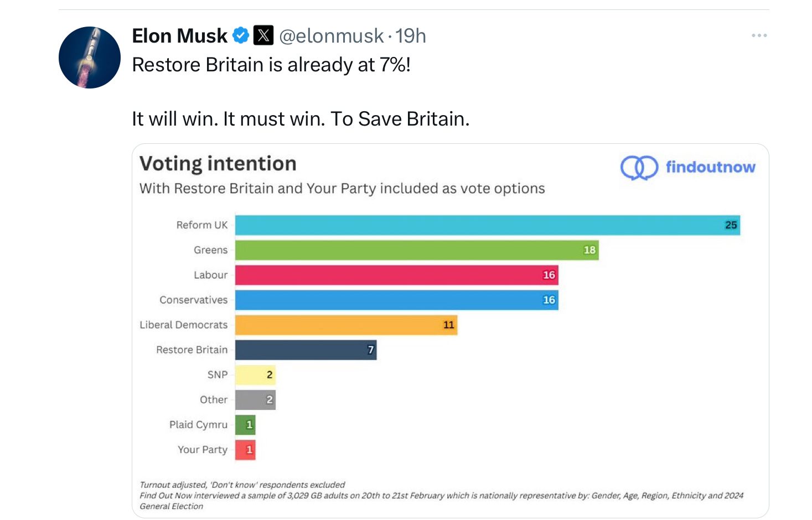Click the Elon Musk display name
The width and height of the screenshot is (812, 520).
coord(179,36)
